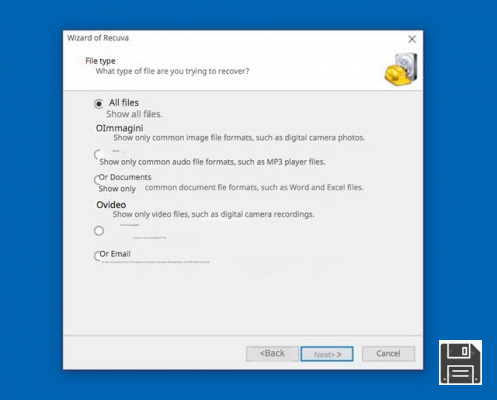
Task: Proceed with the Next> button
Action: (x=327, y=354)
